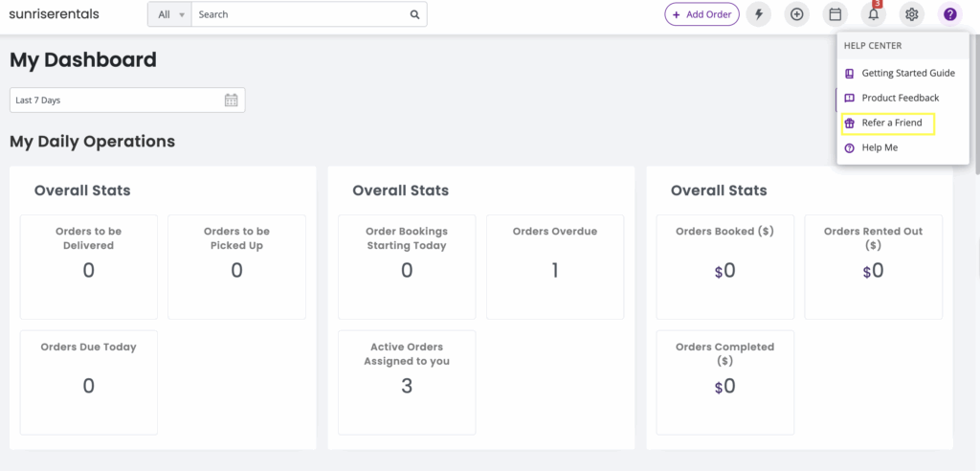This screenshot has width=980, height=471.
Task: Click the sunriserentals logo
Action: (x=55, y=14)
